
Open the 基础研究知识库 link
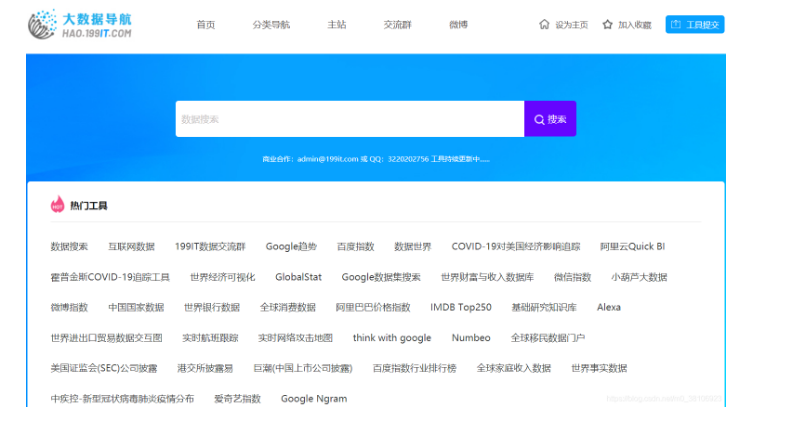(x=544, y=307)
